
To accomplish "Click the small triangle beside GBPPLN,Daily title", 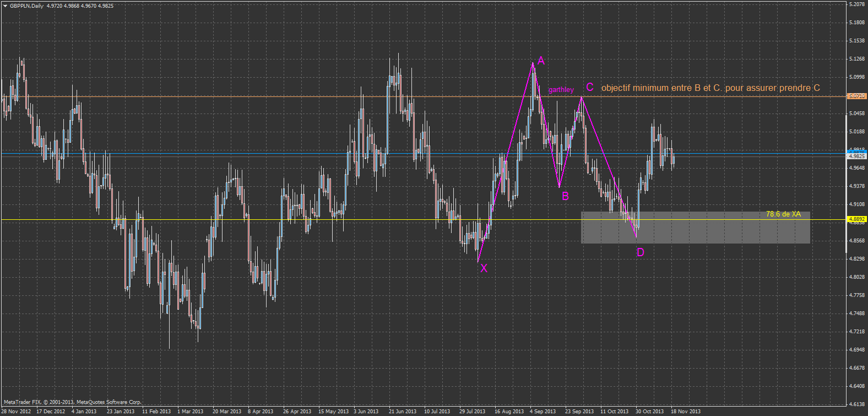I will tap(5, 6).
